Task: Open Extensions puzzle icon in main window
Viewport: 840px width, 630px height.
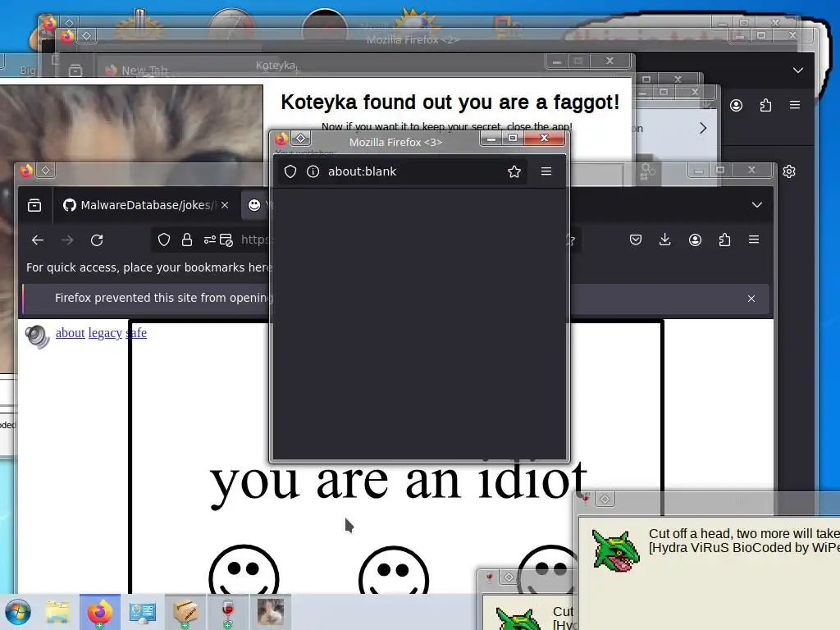Action: coord(725,240)
